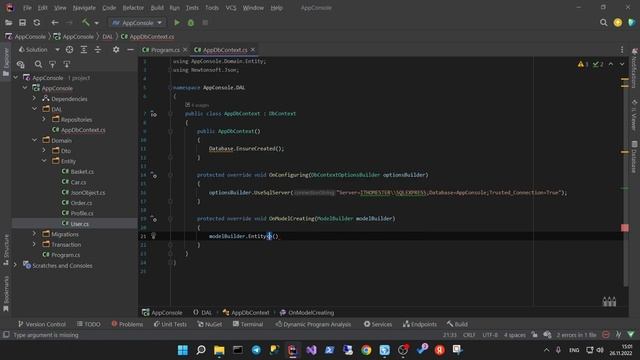Go to next highlighted error down arrow
This screenshot has width=640, height=360.
tap(622, 64)
